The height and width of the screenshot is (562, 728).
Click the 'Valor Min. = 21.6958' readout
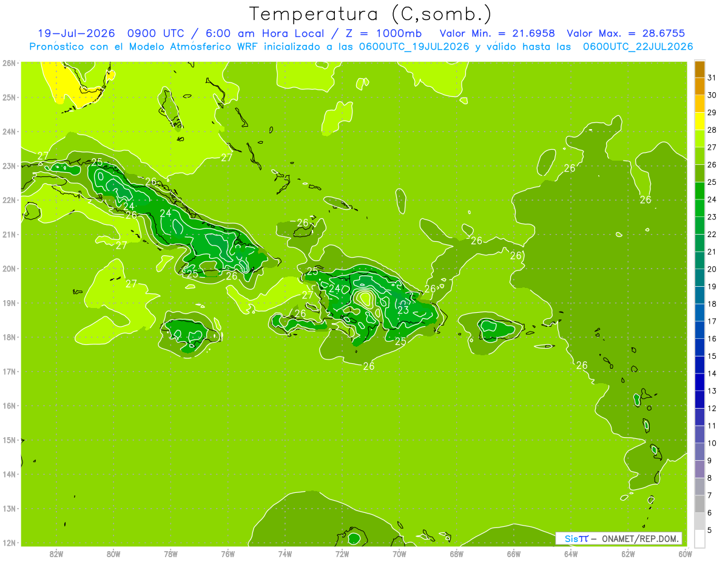tap(499, 33)
